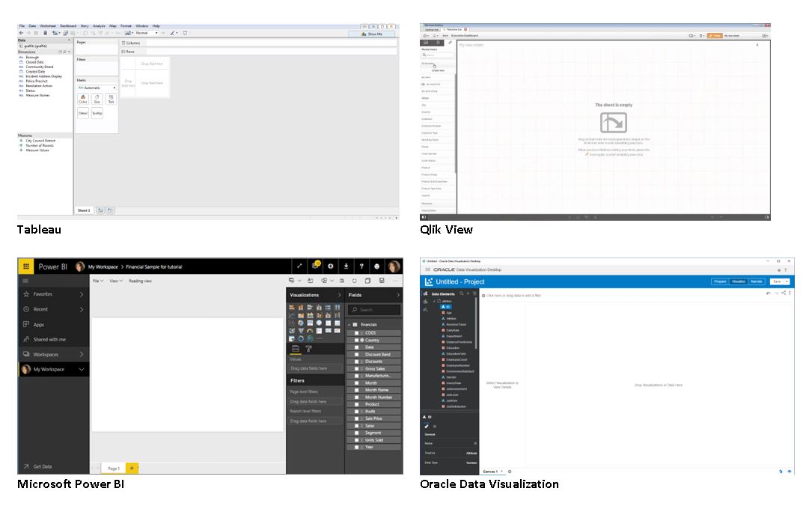This screenshot has height=506, width=812.
Task: Check the Month Name field checkbox
Action: pos(356,390)
